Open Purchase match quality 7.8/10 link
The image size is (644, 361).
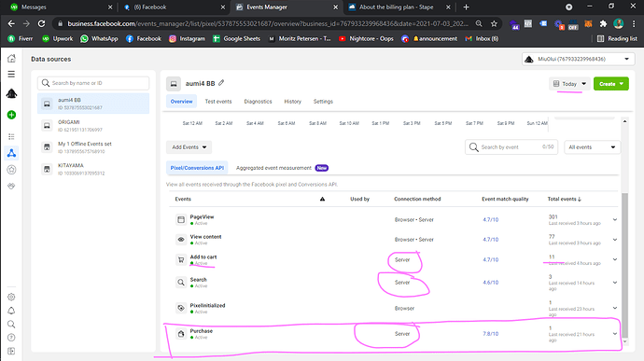pos(490,334)
